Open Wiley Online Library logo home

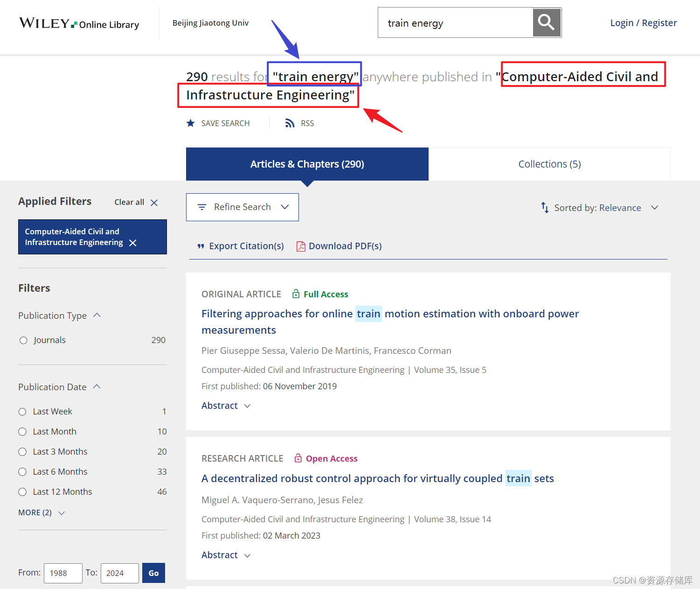coord(79,23)
